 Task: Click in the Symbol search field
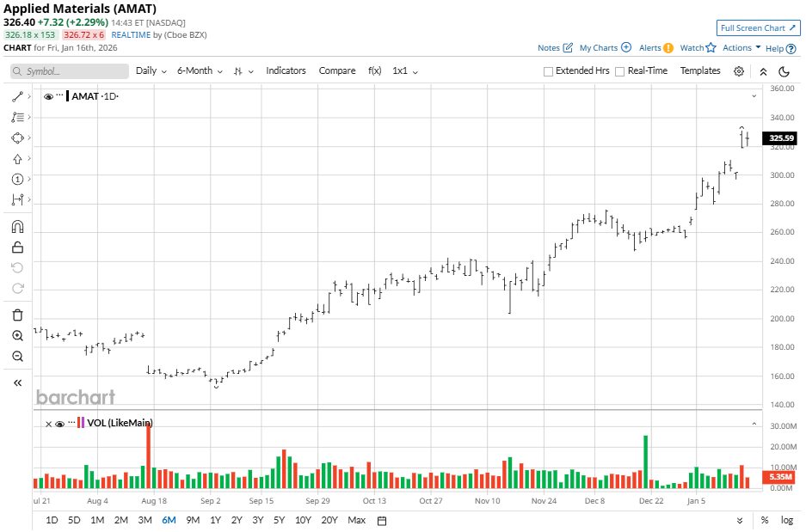pyautogui.click(x=70, y=71)
